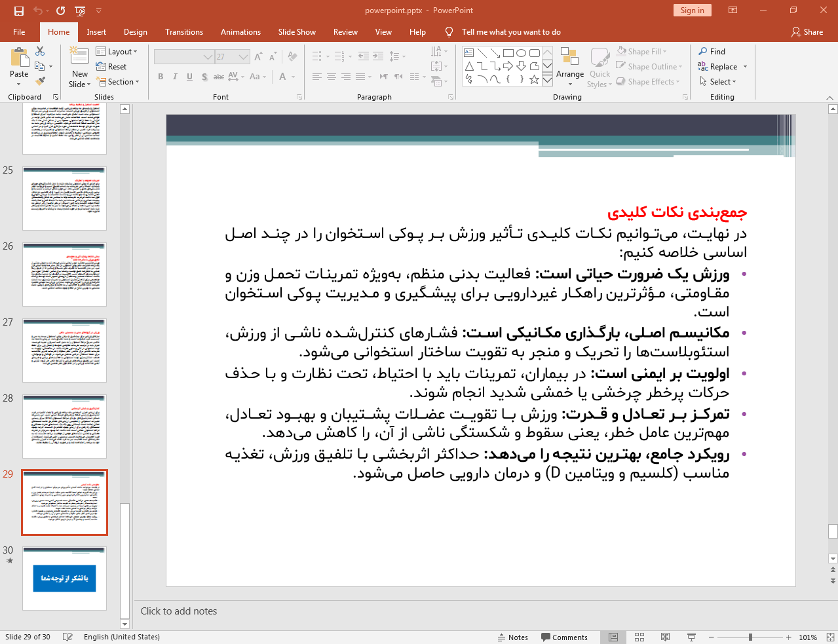
Task: Fit slide to current window icon
Action: point(829,637)
